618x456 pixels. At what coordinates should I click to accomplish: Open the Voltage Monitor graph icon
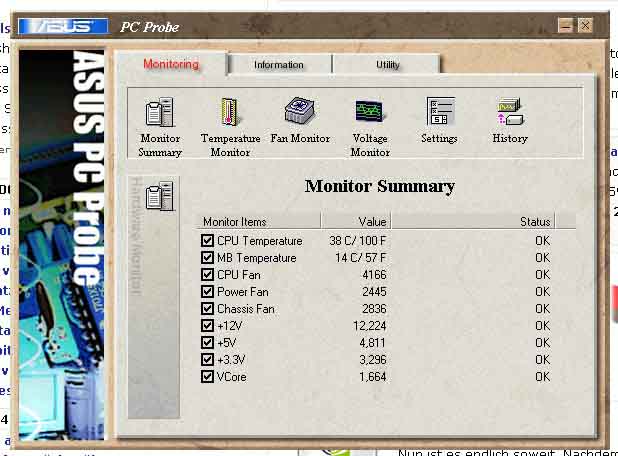[369, 111]
